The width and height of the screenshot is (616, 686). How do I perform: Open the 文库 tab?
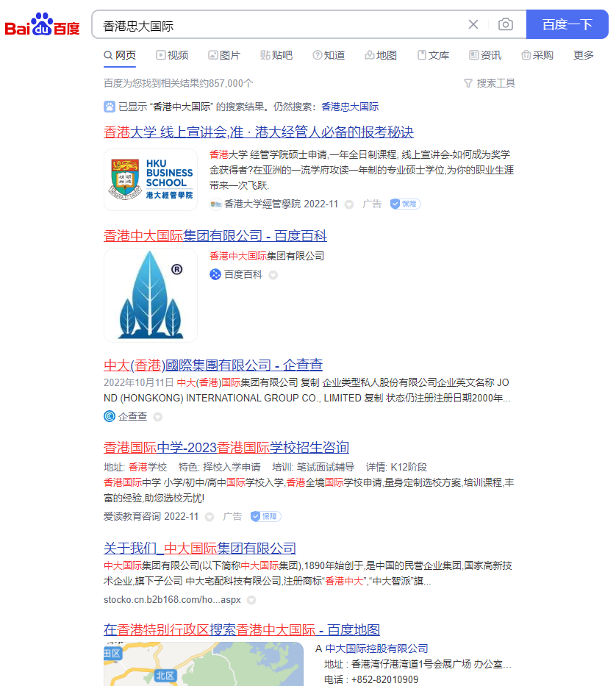tap(433, 55)
